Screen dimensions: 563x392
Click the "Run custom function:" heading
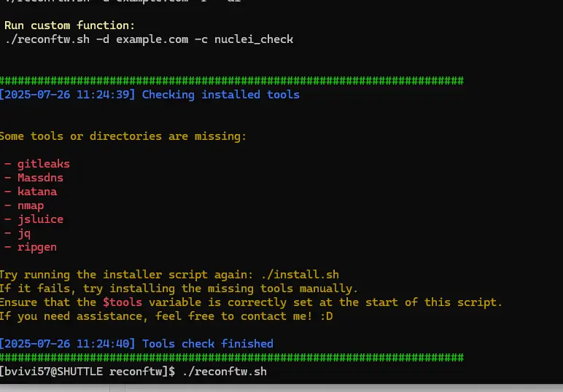coord(69,26)
